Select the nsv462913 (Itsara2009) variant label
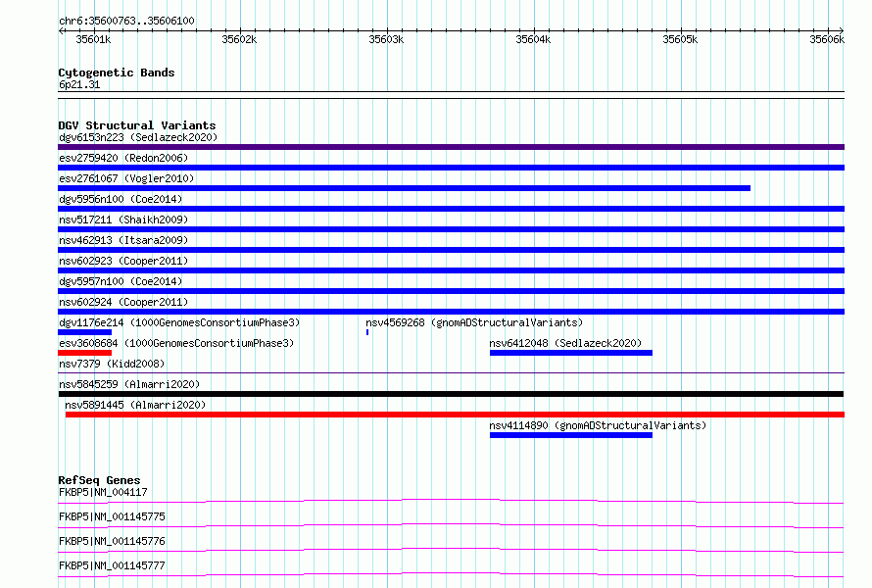This screenshot has height=588, width=872. [x=123, y=240]
